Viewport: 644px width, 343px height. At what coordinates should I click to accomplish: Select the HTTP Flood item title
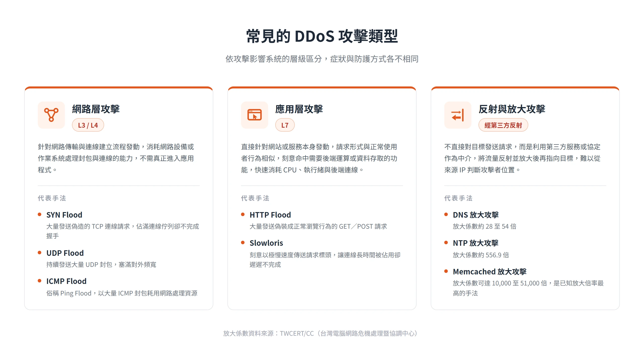click(x=270, y=215)
